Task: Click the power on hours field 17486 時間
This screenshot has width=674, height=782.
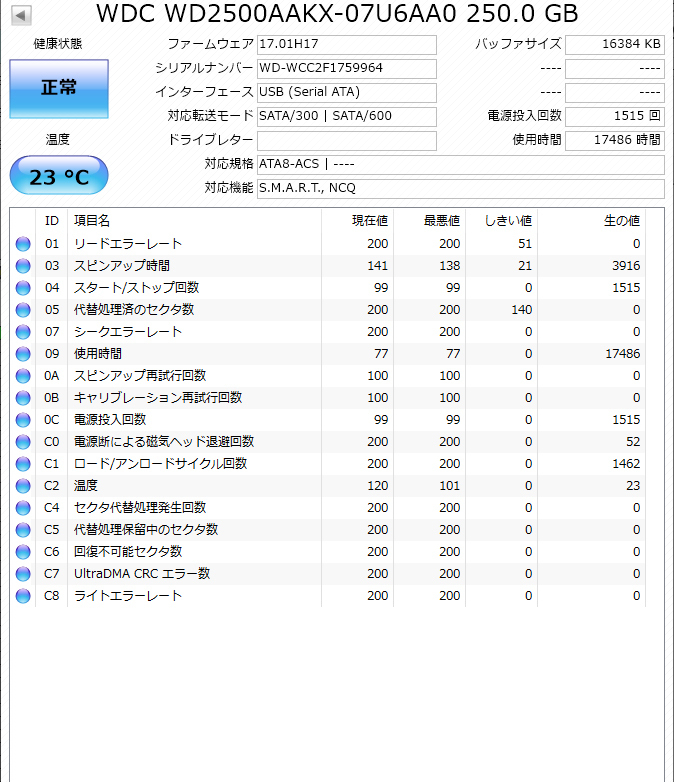Action: (615, 140)
